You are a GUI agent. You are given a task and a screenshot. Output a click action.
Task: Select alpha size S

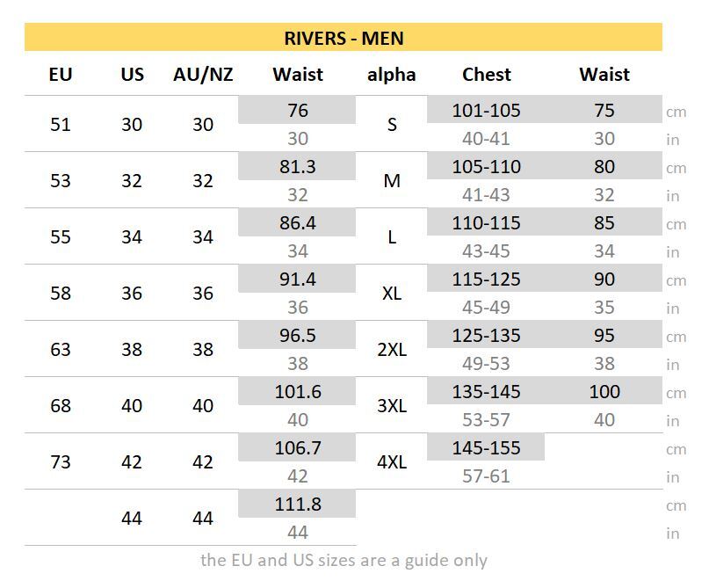click(x=392, y=125)
